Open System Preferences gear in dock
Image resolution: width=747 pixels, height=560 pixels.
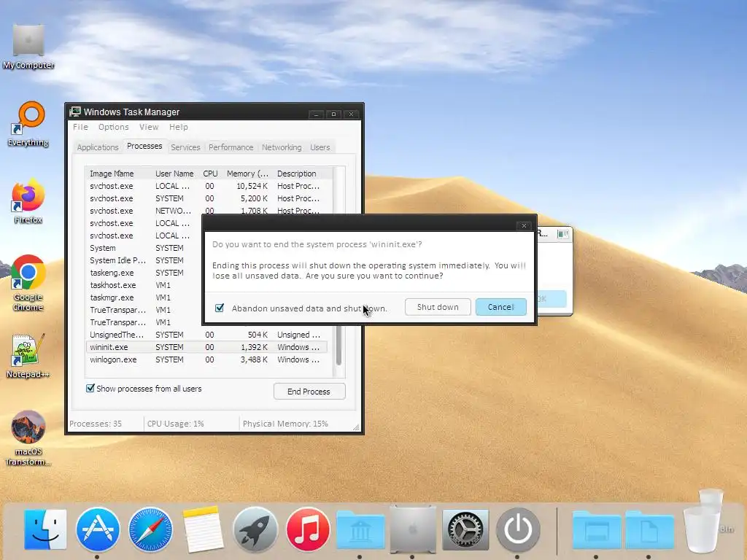point(465,529)
